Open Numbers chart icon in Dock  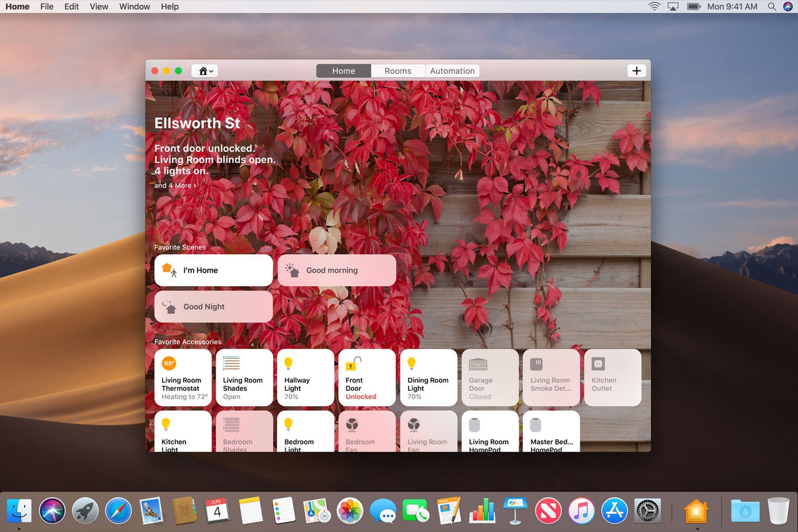click(x=482, y=511)
